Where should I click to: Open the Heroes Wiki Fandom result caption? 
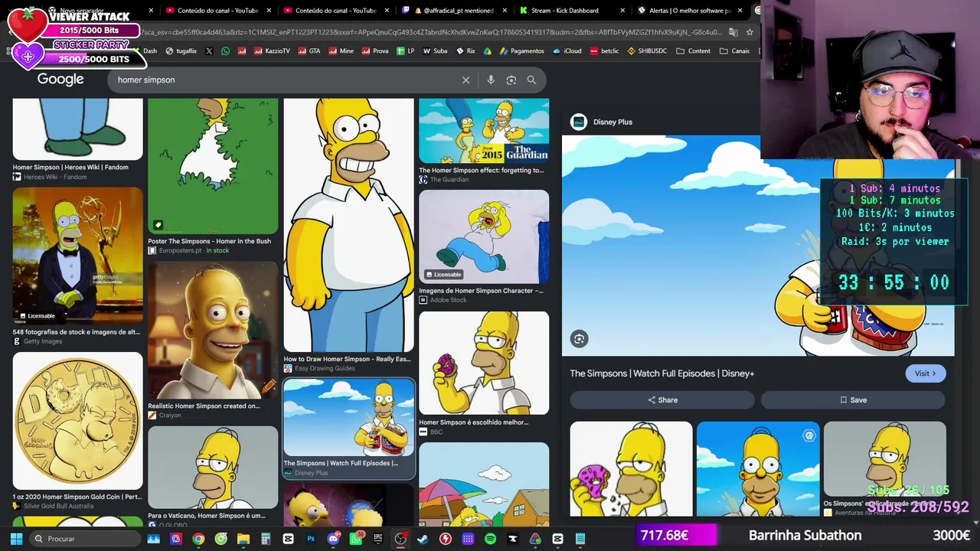click(70, 168)
